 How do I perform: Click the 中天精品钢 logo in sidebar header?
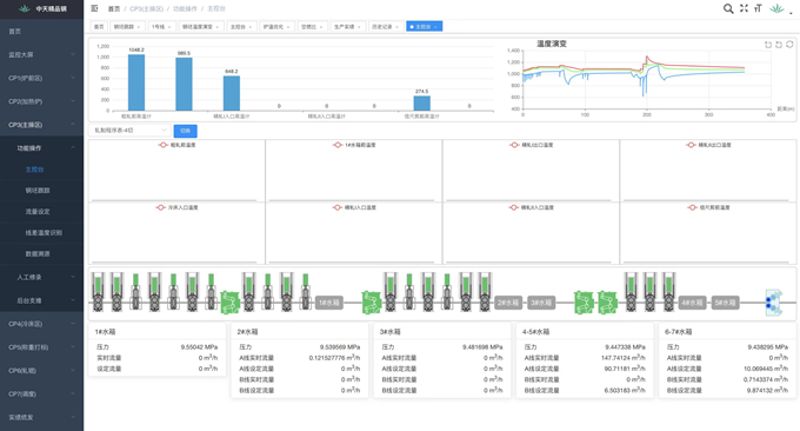coord(42,9)
